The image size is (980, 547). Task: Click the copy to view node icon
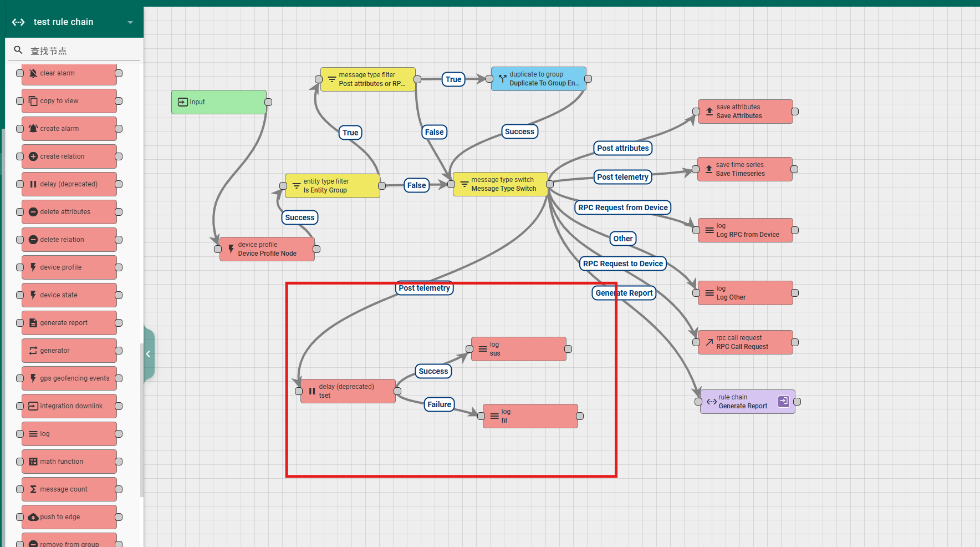point(33,101)
